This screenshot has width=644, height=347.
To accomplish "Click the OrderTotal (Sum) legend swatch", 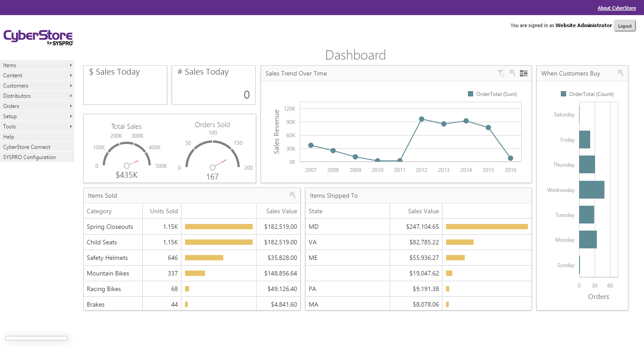I will coord(471,94).
